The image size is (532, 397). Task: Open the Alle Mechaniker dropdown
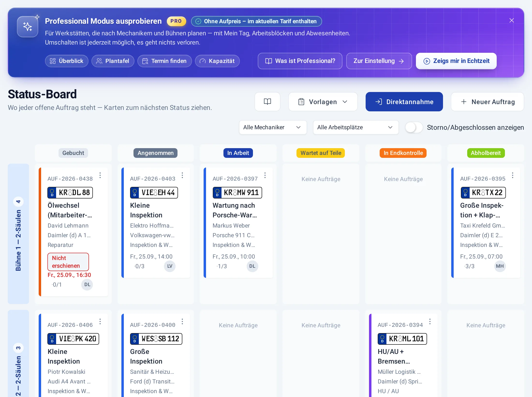tap(273, 127)
